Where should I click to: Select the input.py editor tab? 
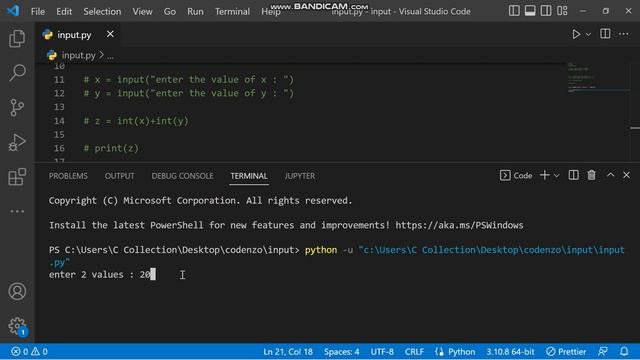78,35
